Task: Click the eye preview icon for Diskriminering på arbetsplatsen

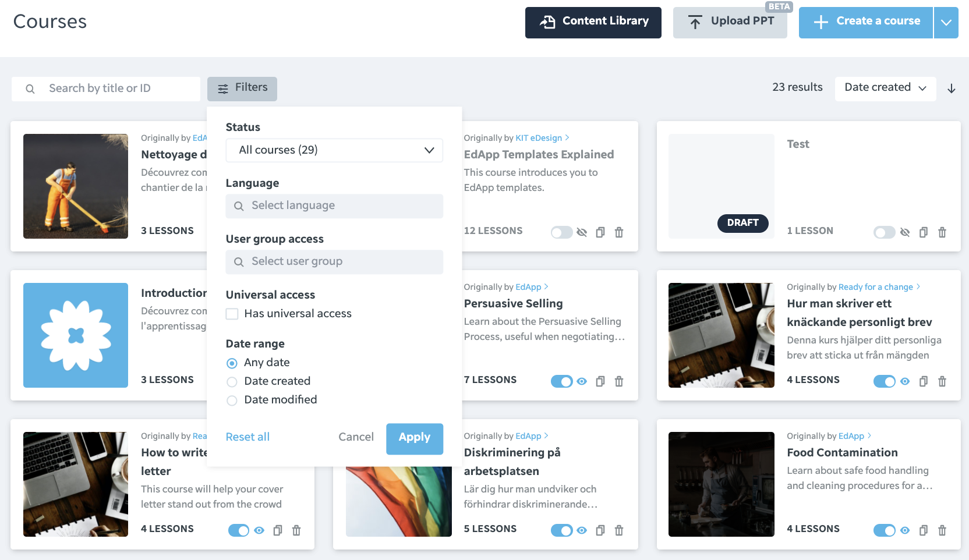Action: [582, 530]
